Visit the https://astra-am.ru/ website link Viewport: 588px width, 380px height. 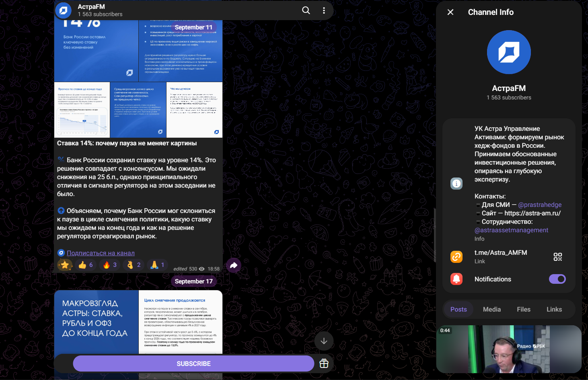point(532,213)
